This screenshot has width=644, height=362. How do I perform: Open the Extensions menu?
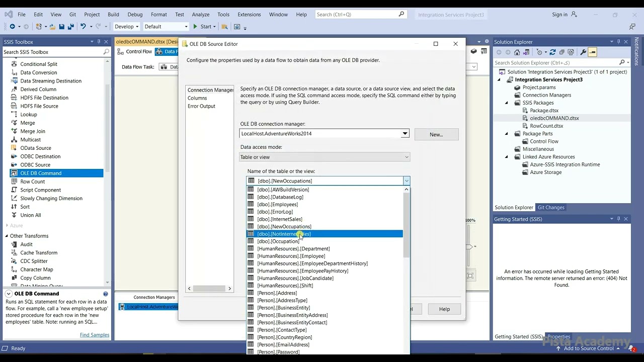[249, 15]
